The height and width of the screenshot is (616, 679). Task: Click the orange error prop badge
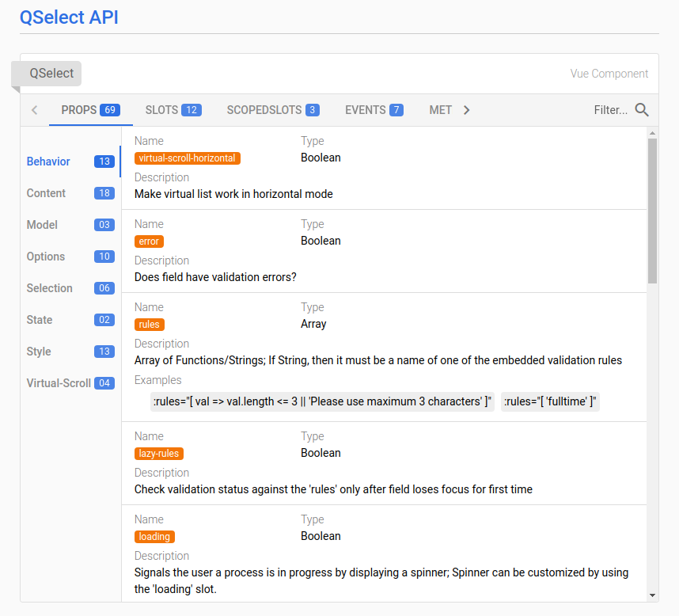coord(149,241)
